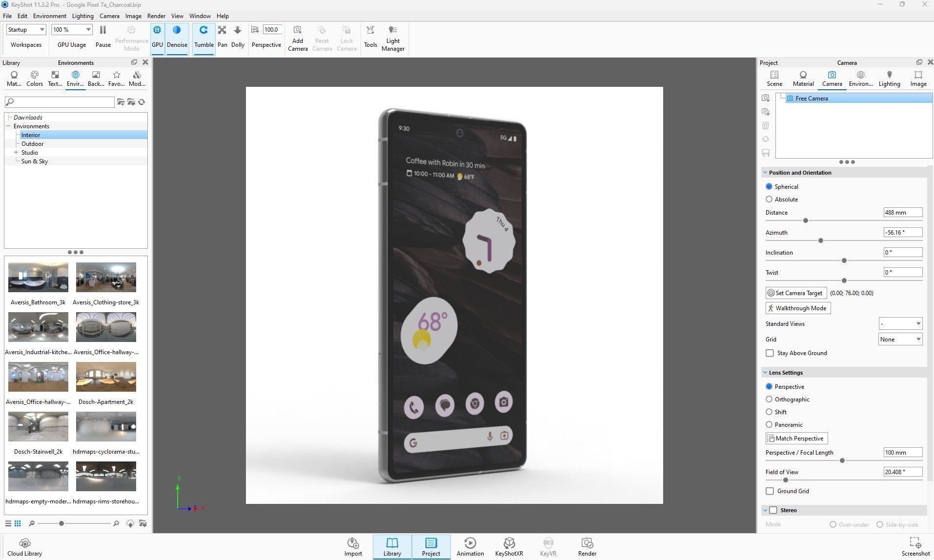Open the Animation panel
This screenshot has height=560, width=934.
470,547
